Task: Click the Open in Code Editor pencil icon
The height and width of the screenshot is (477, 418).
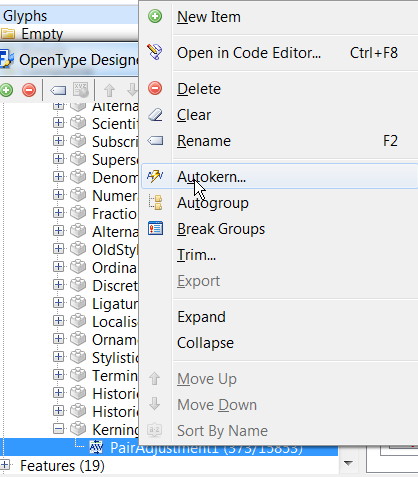Action: (155, 52)
